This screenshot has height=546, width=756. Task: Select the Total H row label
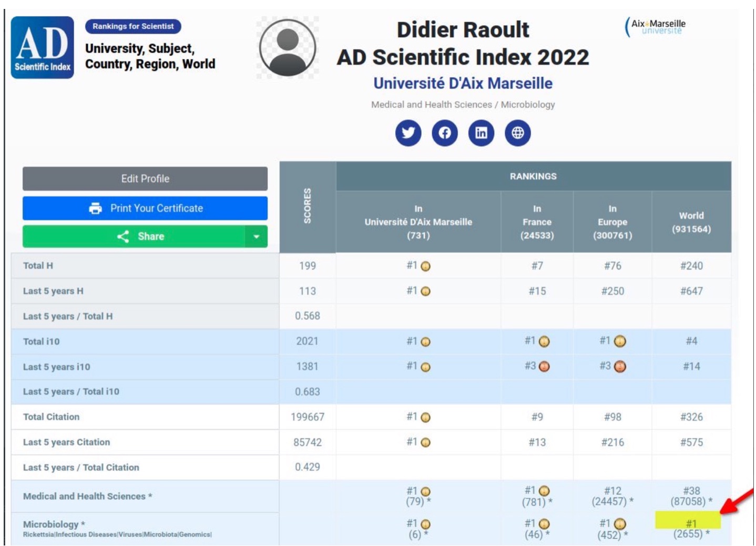click(x=38, y=266)
